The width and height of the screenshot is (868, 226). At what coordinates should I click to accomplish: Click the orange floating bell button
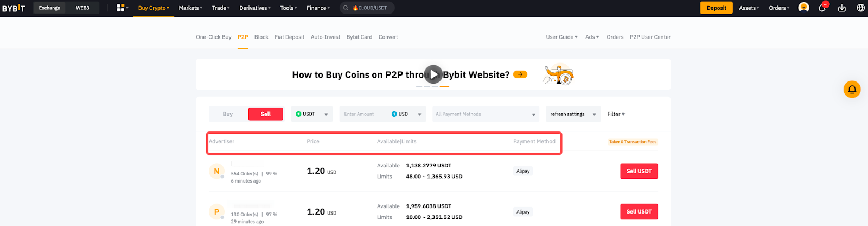[x=852, y=89]
